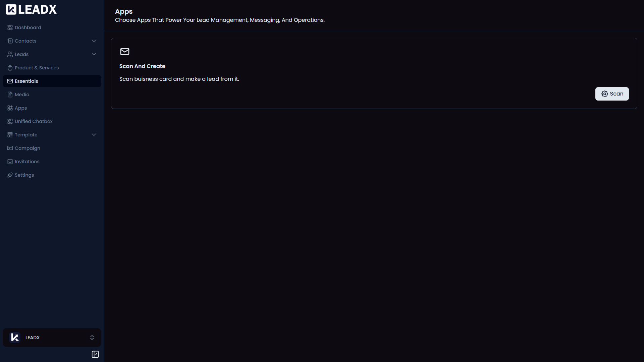Image resolution: width=644 pixels, height=362 pixels.
Task: Open the Leads menu item
Action: [x=21, y=54]
